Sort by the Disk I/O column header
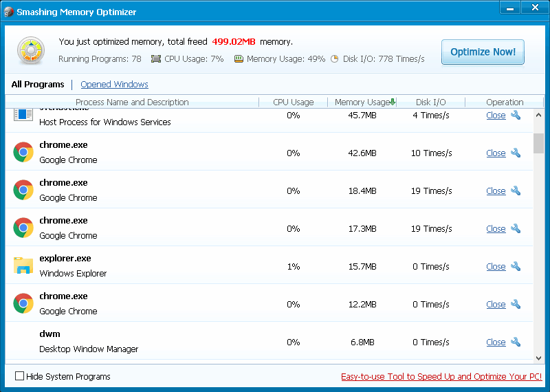550x392 pixels. point(431,102)
